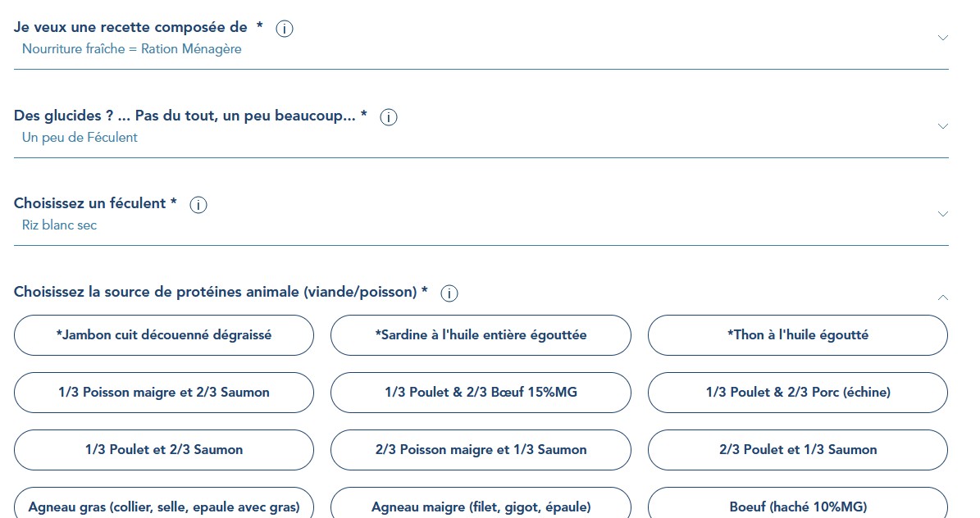Choose 'Sardine à l'huile entière égouttée'
This screenshot has height=518, width=980.
481,335
